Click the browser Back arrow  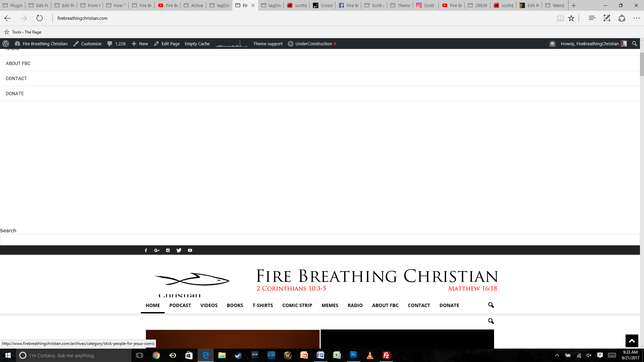[7, 18]
